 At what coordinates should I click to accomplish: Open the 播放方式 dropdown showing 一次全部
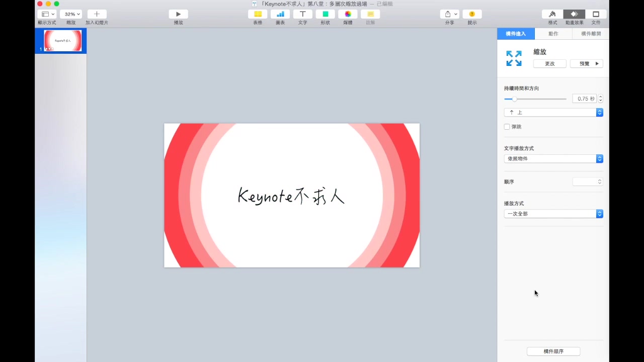click(x=553, y=214)
